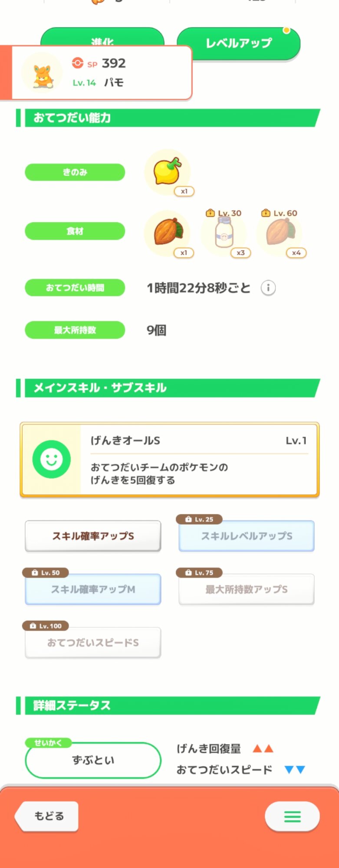Image resolution: width=339 pixels, height=868 pixels.
Task: Tap the yellow berry icon
Action: 167,171
